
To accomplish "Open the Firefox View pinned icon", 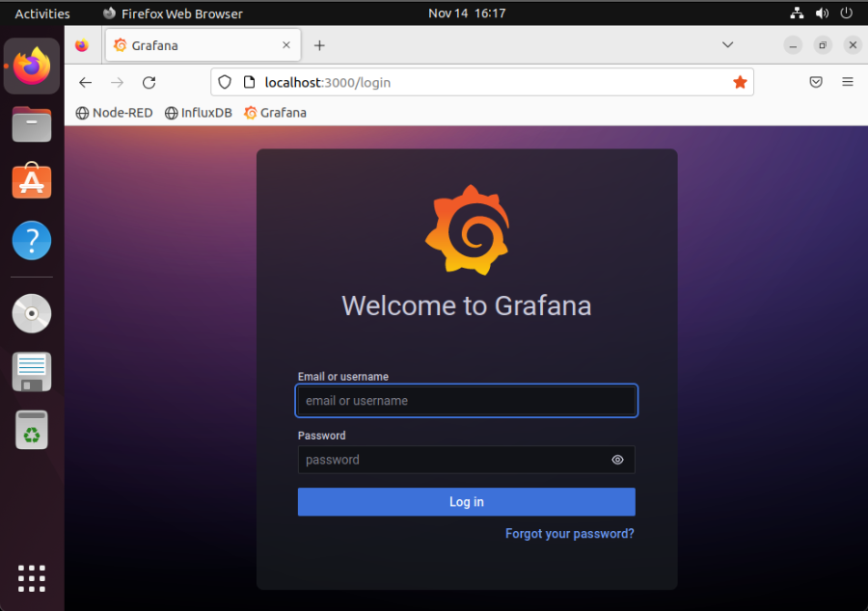I will [82, 45].
